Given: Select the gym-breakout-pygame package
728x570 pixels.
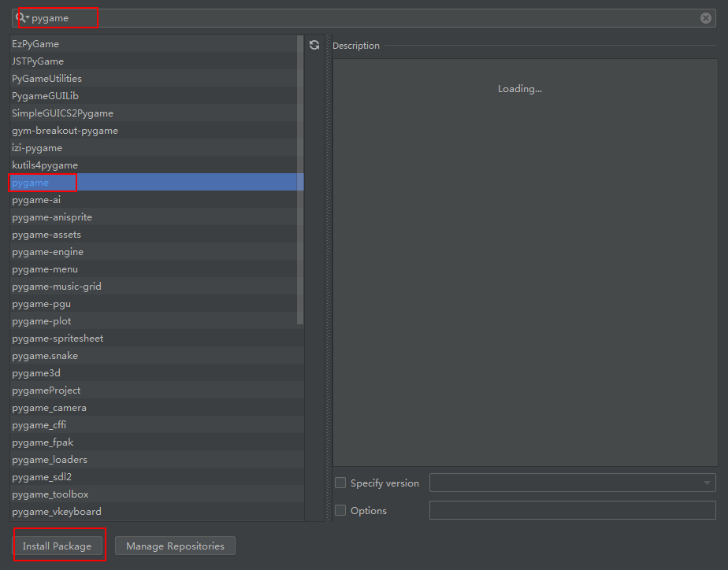Looking at the screenshot, I should pos(157,131).
